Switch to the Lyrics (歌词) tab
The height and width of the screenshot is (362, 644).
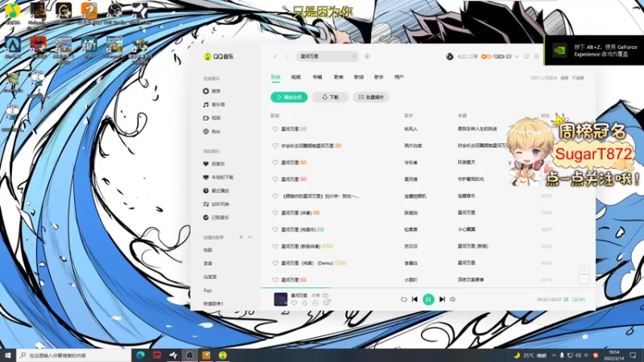pyautogui.click(x=359, y=77)
